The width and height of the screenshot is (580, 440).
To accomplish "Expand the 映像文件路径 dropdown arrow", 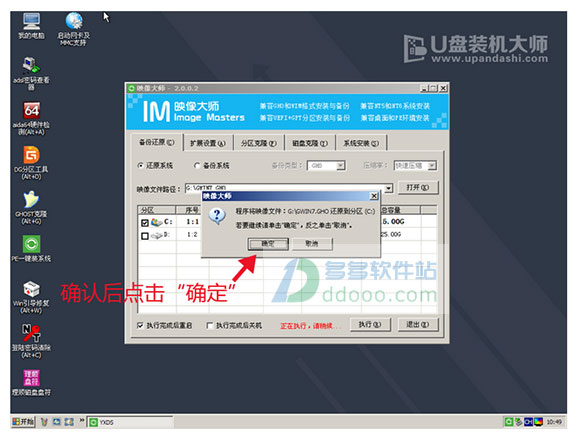I will [388, 188].
